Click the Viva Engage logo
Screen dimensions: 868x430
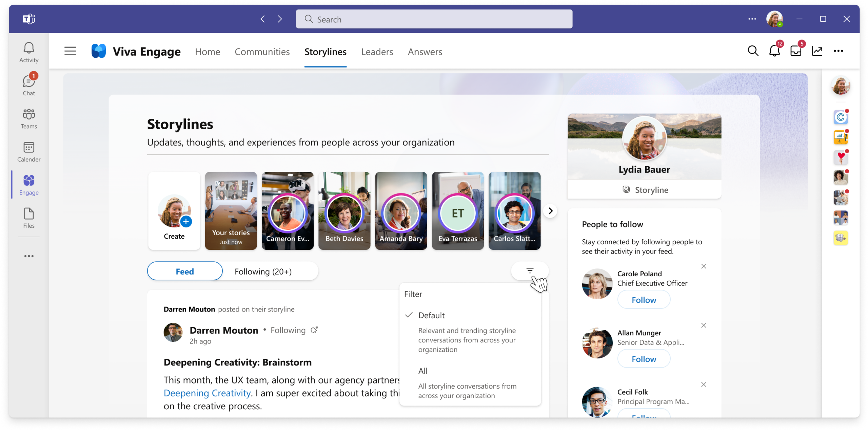coord(99,51)
